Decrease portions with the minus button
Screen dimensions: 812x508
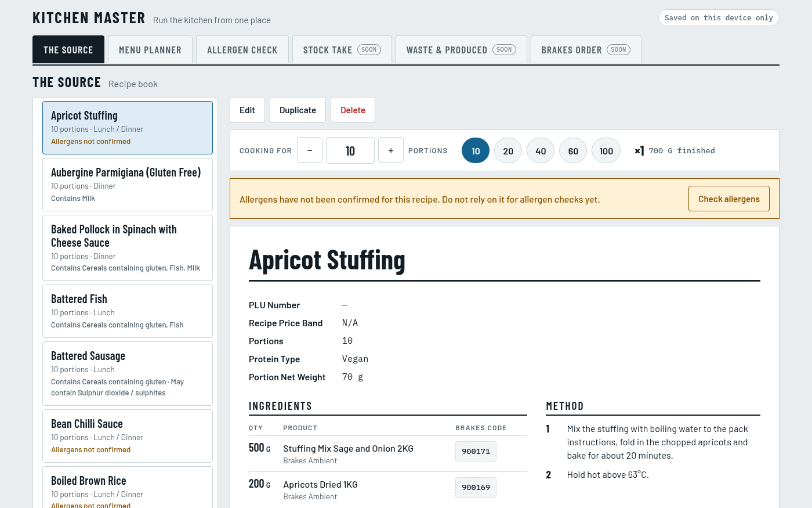click(310, 150)
